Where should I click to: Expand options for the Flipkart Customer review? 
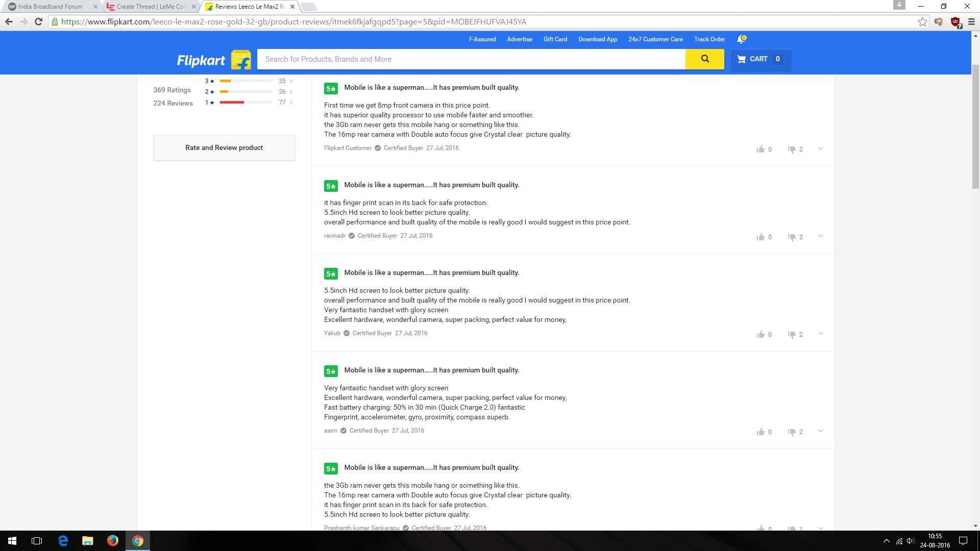(820, 148)
